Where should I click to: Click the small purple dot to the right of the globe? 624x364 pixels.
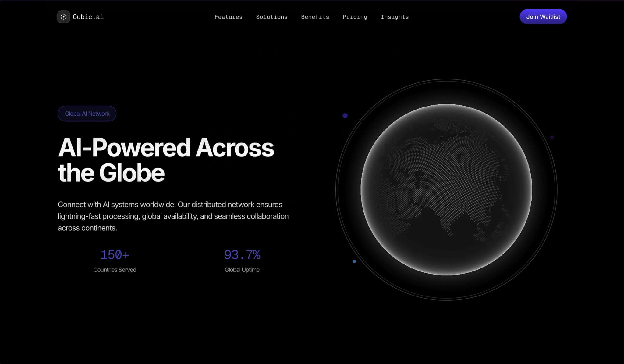(x=552, y=137)
